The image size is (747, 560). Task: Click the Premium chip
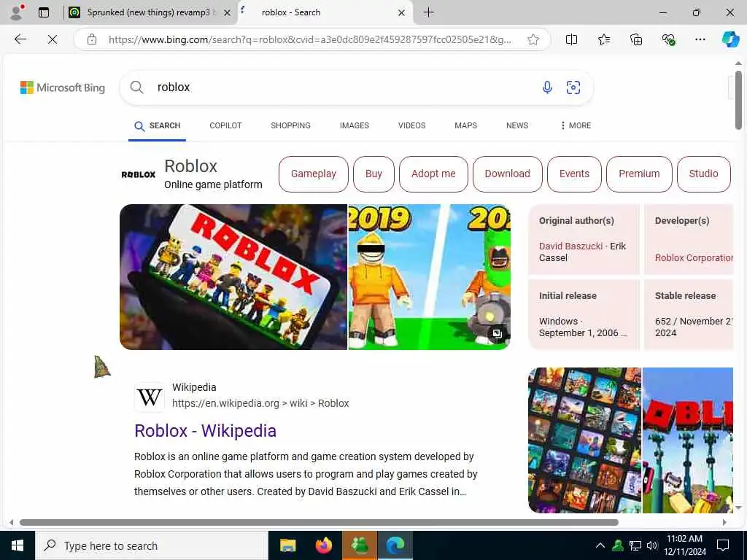pyautogui.click(x=639, y=174)
